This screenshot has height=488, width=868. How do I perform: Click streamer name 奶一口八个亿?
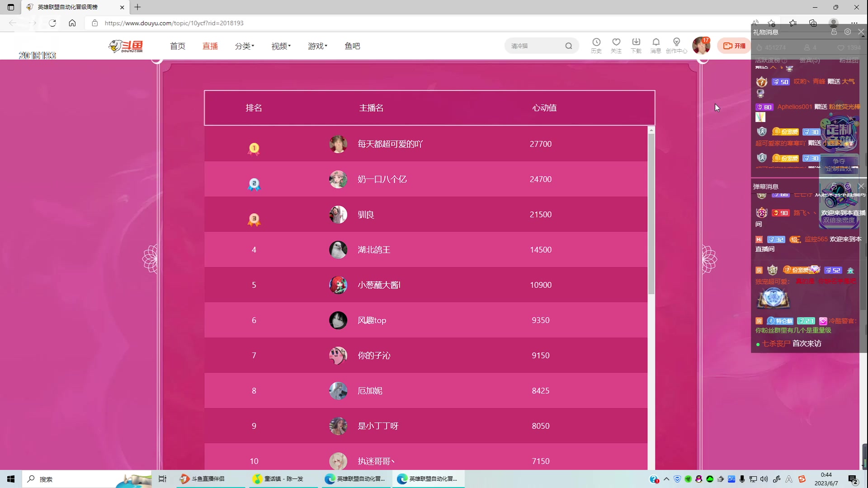[x=382, y=179]
